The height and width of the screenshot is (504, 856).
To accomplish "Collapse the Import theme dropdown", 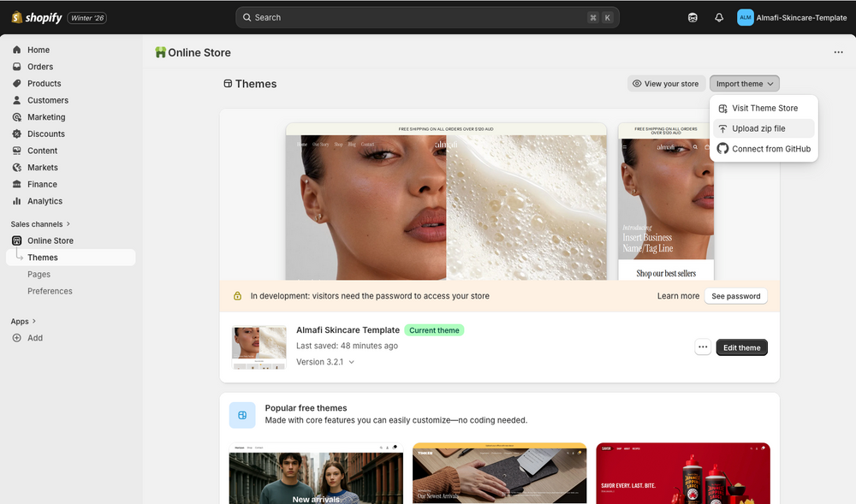I will (744, 84).
